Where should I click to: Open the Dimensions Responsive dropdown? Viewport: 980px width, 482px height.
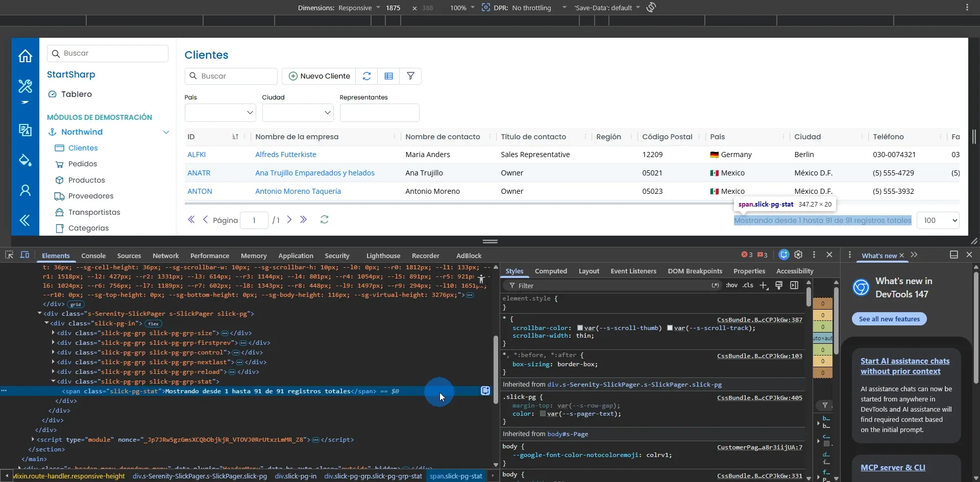point(358,8)
